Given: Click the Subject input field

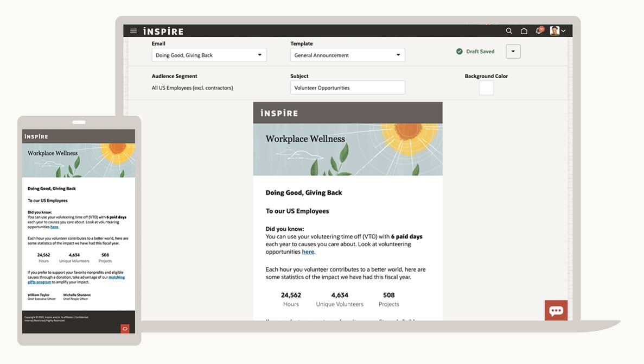Looking at the screenshot, I should 347,87.
